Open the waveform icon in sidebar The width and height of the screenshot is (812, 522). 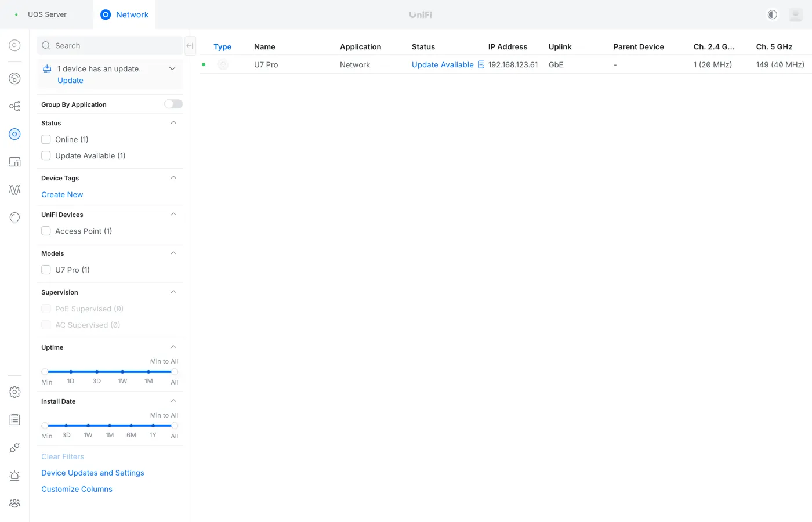[14, 190]
